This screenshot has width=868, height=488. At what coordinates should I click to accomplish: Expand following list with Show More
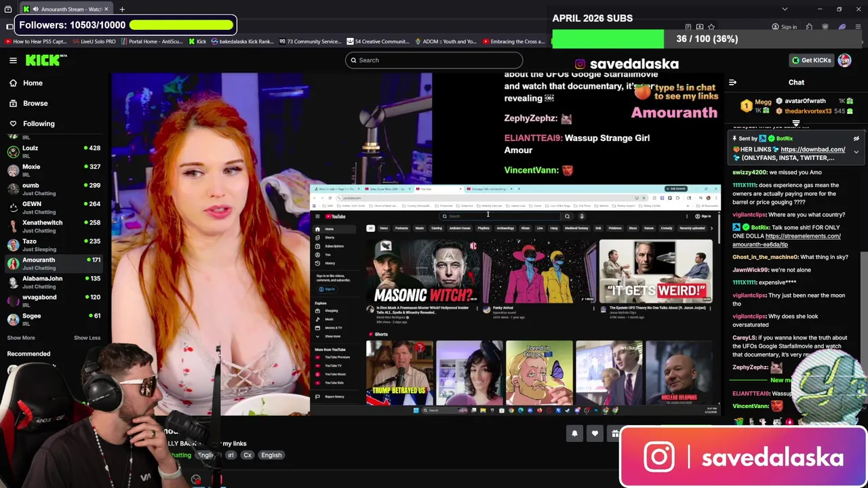tap(21, 338)
